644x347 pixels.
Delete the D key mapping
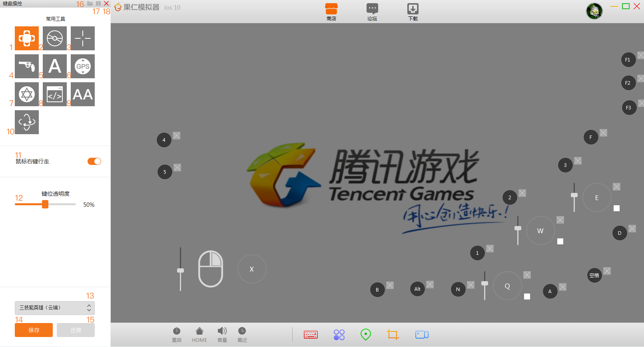point(632,229)
